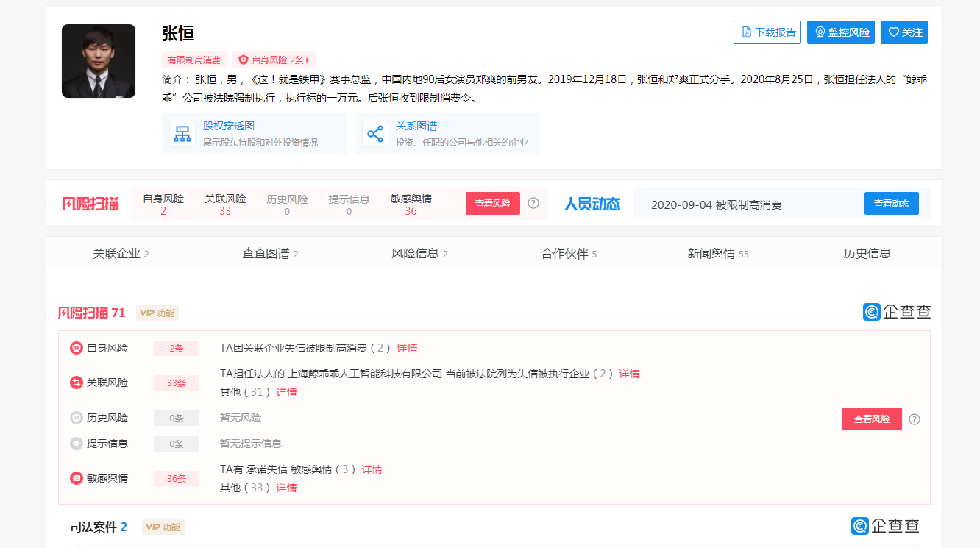Click 张恒's profile photo thumbnail

point(99,61)
